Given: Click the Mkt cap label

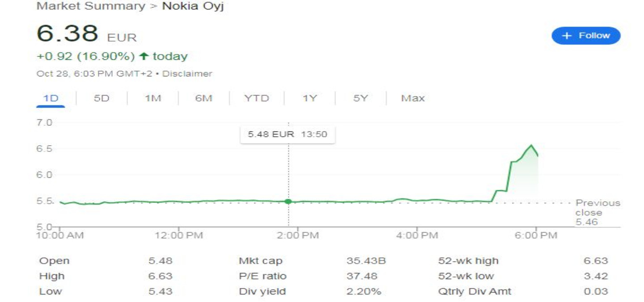Looking at the screenshot, I should (261, 261).
